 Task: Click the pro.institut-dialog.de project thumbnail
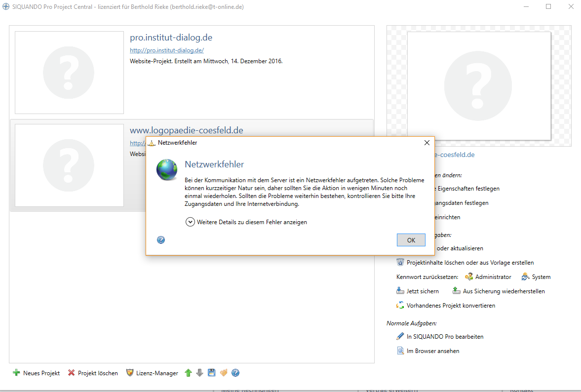[69, 72]
